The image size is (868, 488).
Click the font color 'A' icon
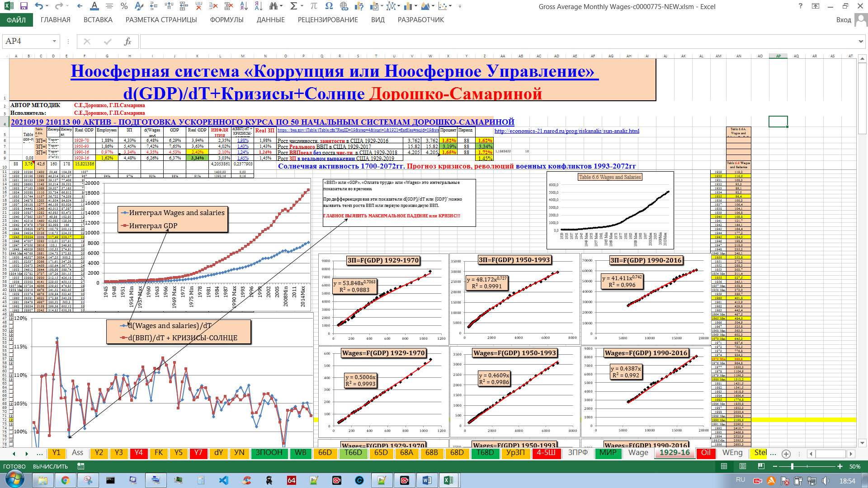(94, 6)
